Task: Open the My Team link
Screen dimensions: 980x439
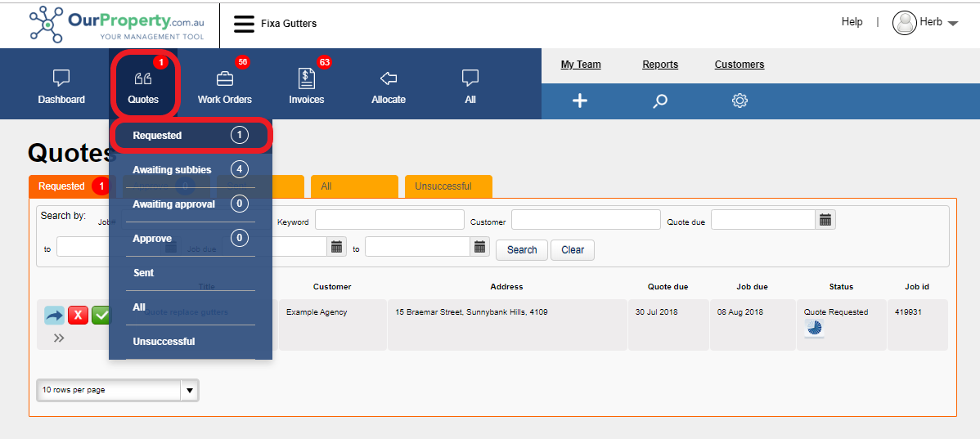Action: click(581, 65)
